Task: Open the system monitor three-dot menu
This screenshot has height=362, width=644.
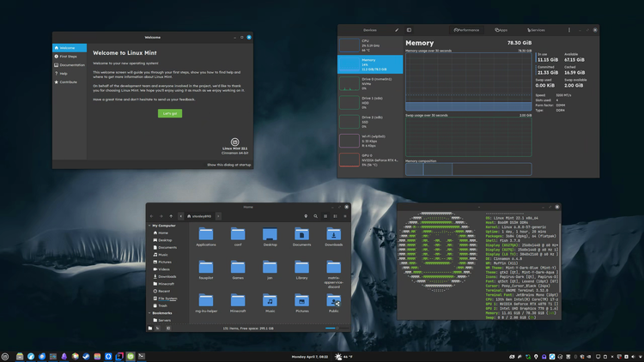Action: click(568, 30)
